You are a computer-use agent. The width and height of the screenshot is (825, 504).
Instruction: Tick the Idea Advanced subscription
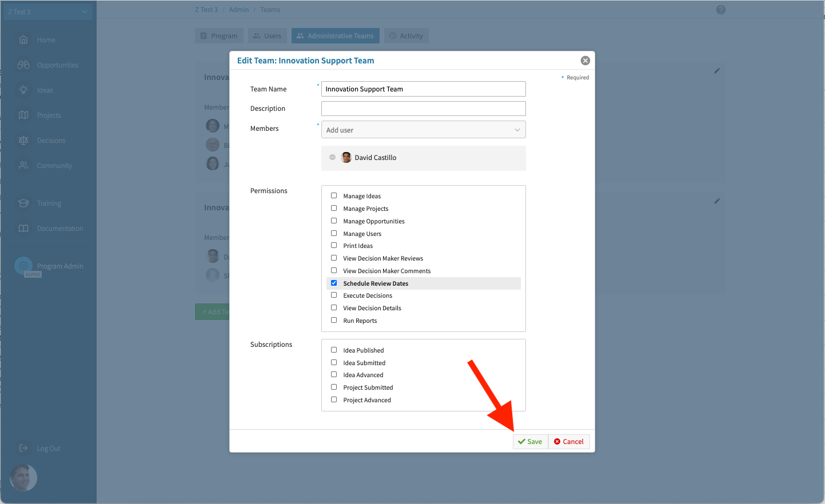334,374
